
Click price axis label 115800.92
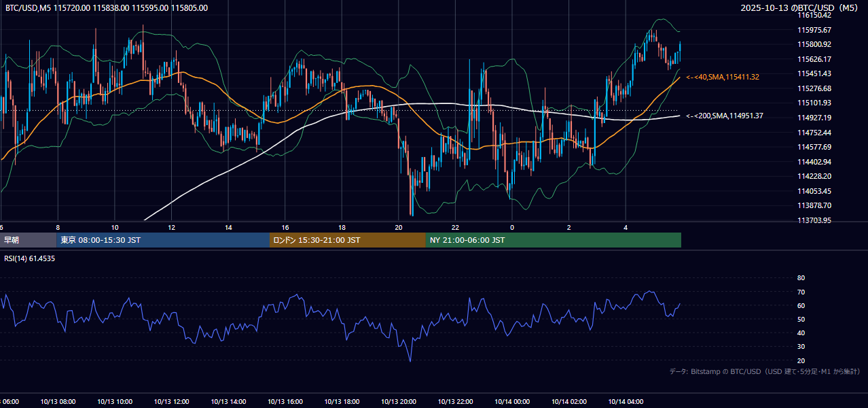tap(816, 44)
